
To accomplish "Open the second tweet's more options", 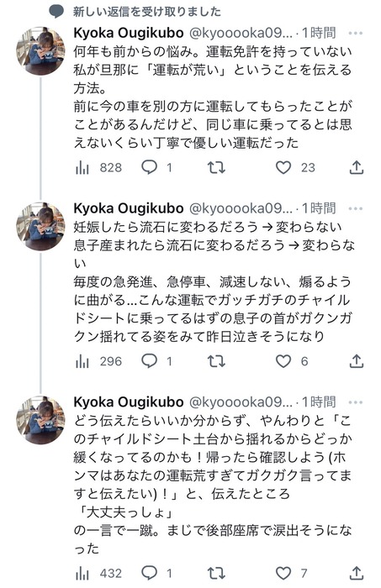I will 355,209.
